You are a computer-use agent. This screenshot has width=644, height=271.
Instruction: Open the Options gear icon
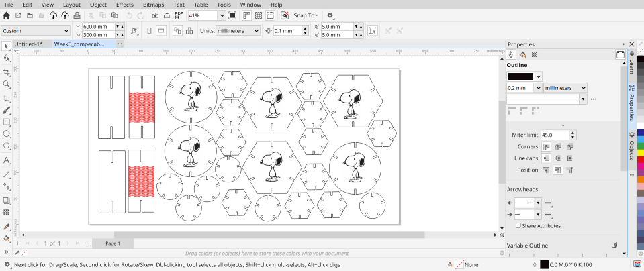(x=330, y=15)
